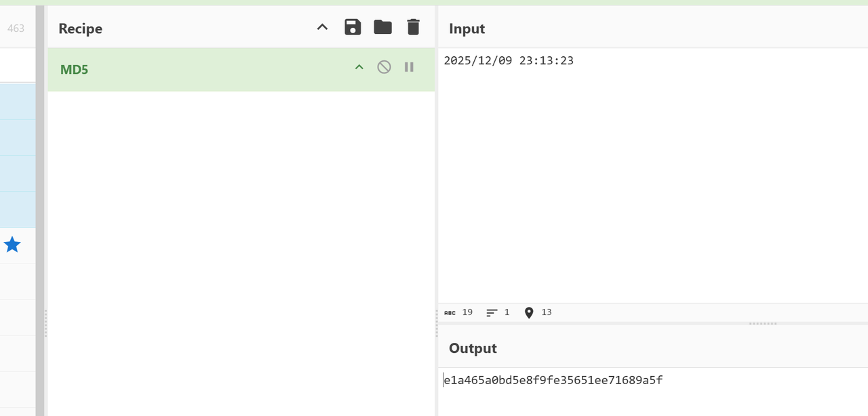Image resolution: width=868 pixels, height=416 pixels.
Task: Collapse the Recipe panel chevron
Action: (323, 27)
